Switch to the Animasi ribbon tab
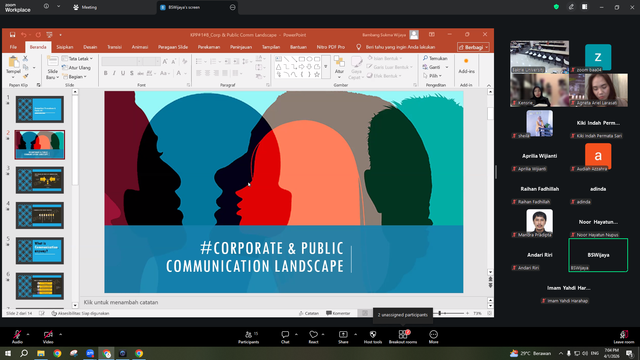This screenshot has width=640, height=360. coord(140,47)
